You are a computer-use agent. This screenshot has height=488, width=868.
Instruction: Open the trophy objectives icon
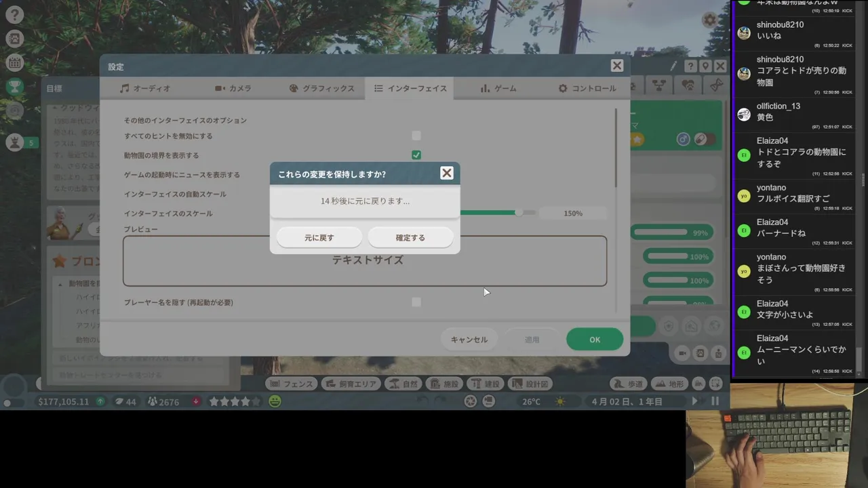tap(15, 86)
